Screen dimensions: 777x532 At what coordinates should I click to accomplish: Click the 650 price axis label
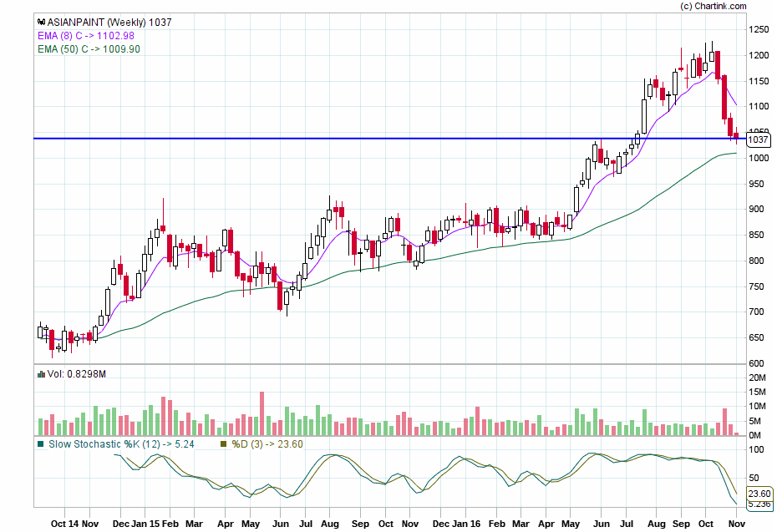pyautogui.click(x=756, y=338)
